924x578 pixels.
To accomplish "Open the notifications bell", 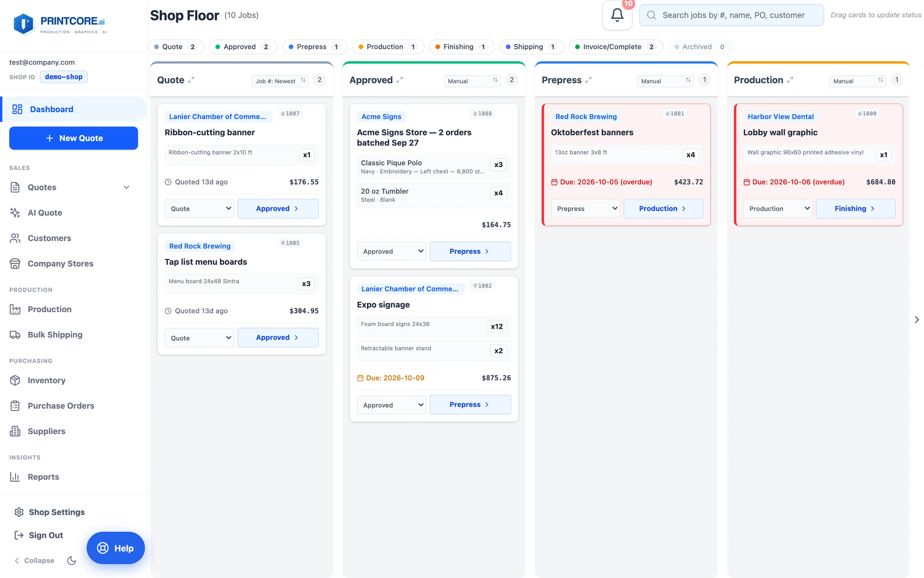I will pyautogui.click(x=617, y=15).
